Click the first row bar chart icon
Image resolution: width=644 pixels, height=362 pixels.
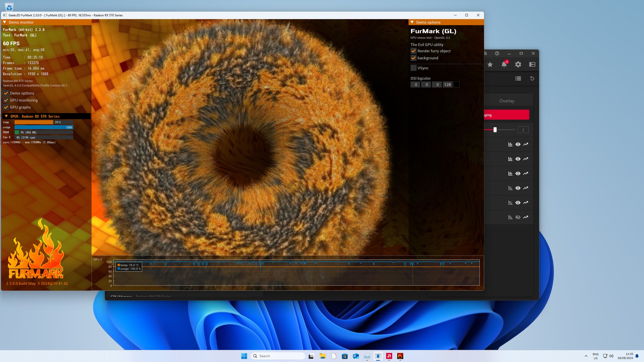coord(510,144)
